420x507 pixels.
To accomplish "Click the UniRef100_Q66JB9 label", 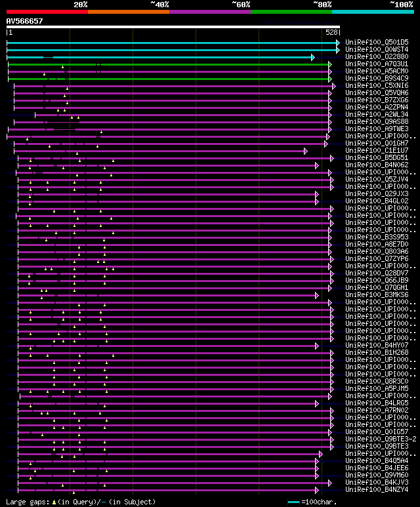I will (x=377, y=280).
